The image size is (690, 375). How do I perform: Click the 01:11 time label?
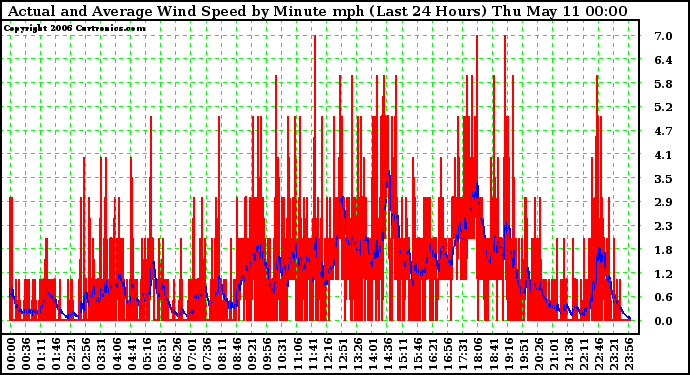[41, 353]
